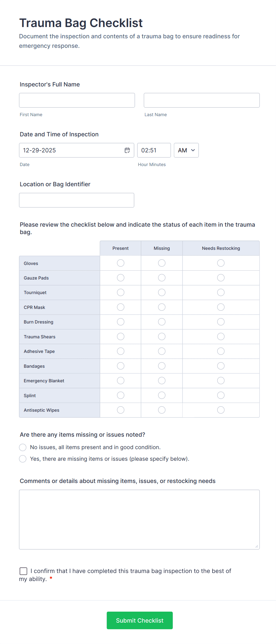This screenshot has width=276, height=644.
Task: Click the Hour Minutes time field
Action: 154,150
